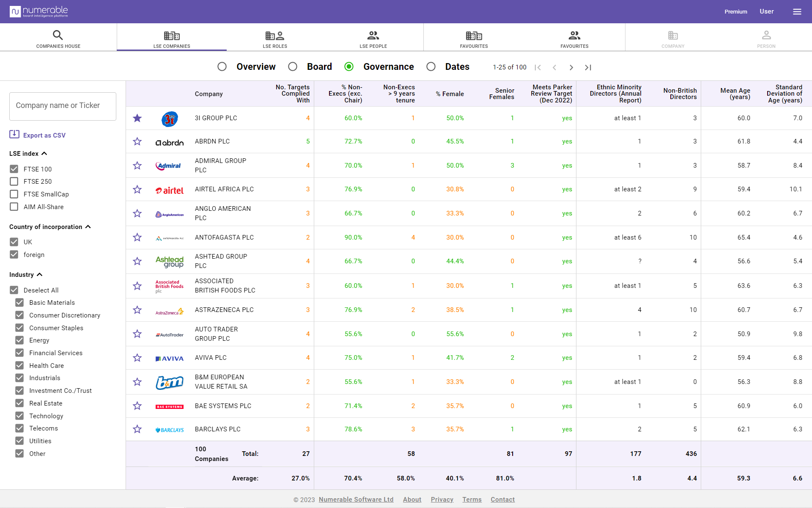This screenshot has height=508, width=812.
Task: Switch to the LSE Roles tab
Action: 275,39
